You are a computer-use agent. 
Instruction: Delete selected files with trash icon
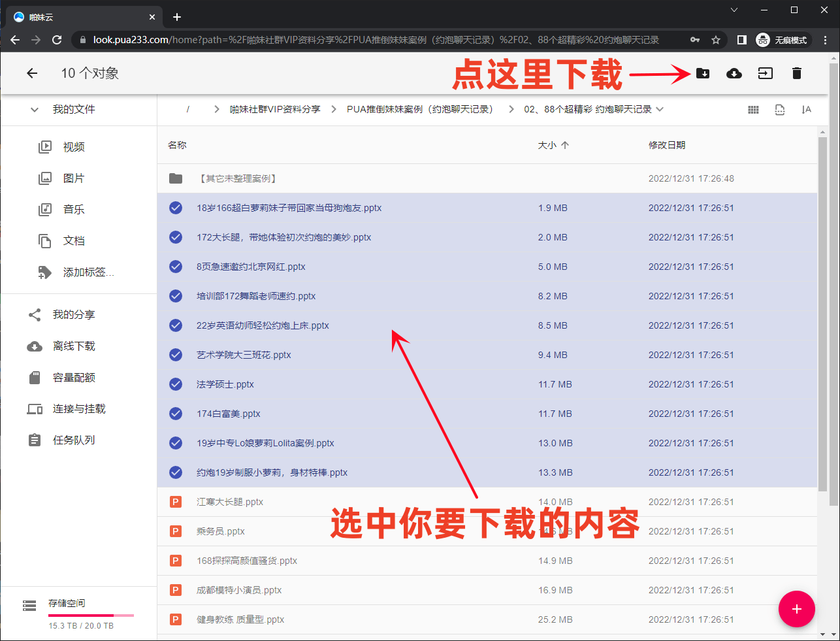[796, 73]
